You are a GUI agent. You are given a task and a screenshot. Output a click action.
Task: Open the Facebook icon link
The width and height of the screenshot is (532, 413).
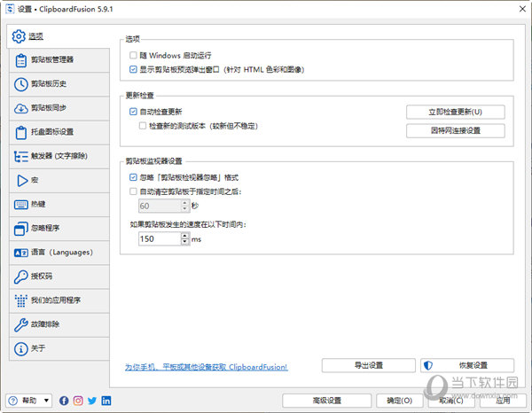pyautogui.click(x=64, y=401)
